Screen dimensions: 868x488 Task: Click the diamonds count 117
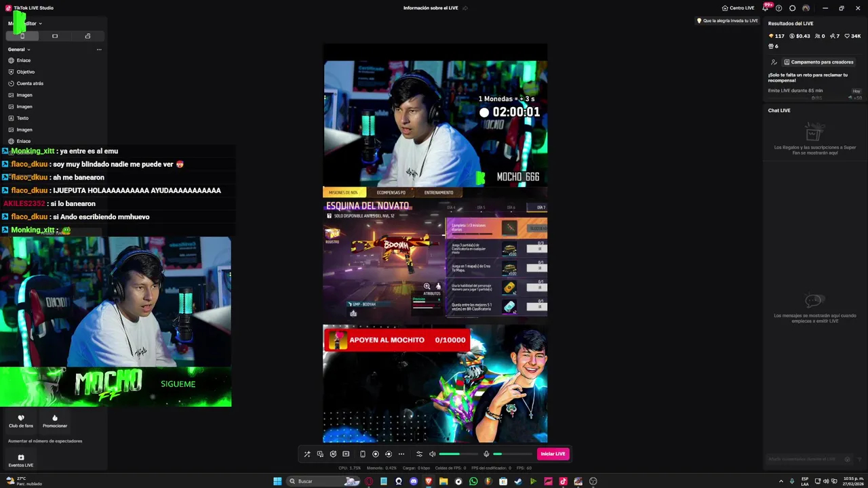pyautogui.click(x=776, y=36)
